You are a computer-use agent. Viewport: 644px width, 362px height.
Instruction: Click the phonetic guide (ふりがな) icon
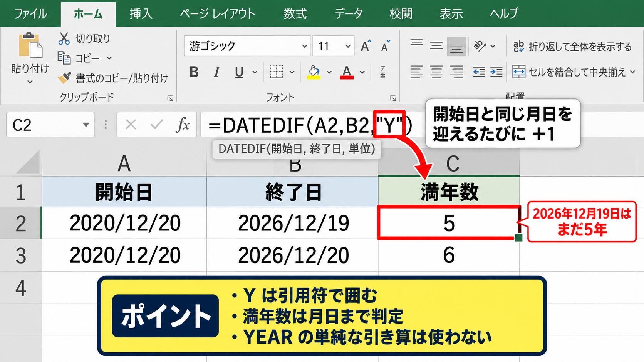382,72
